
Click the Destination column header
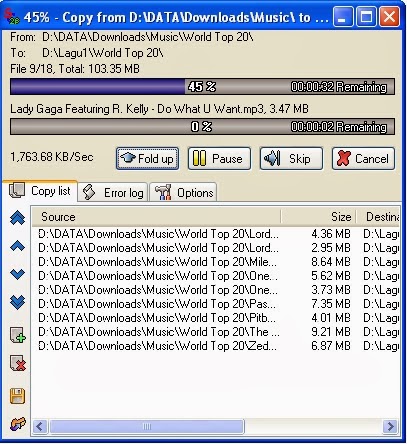pos(378,217)
